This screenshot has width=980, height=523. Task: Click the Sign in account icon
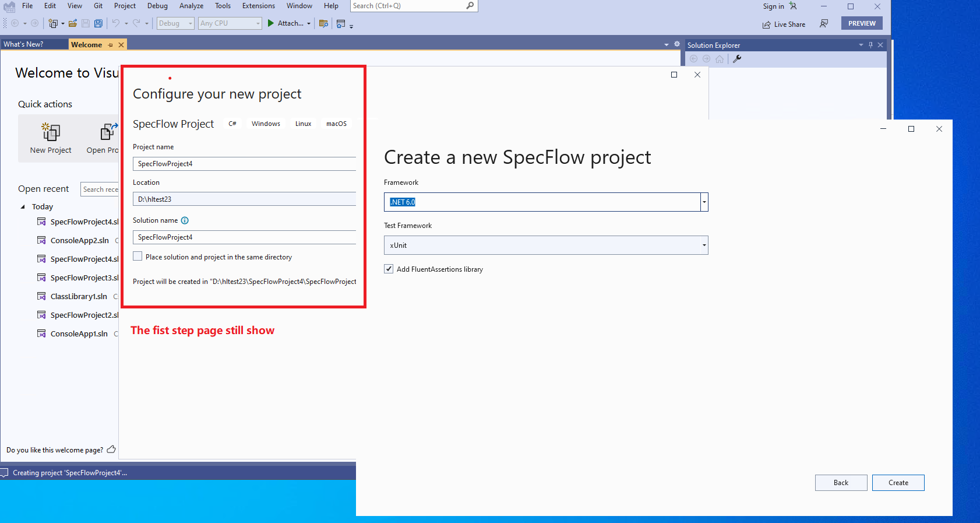coord(793,6)
